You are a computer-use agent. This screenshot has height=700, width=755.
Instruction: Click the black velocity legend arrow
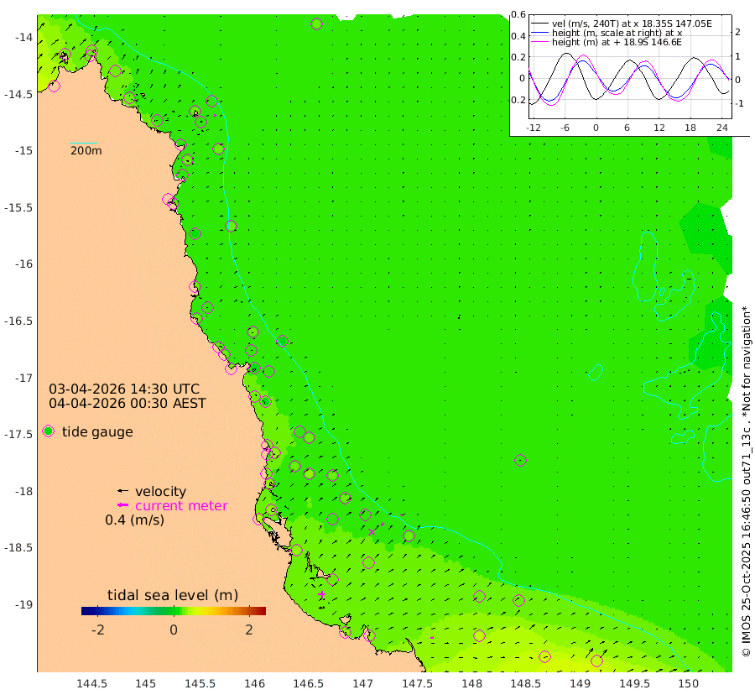coord(123,491)
